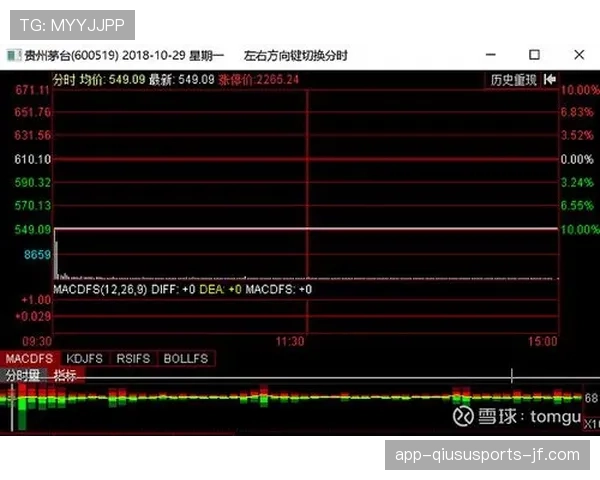Click the vertical marker on the bottom timeline
This screenshot has width=600, height=480.
click(512, 376)
